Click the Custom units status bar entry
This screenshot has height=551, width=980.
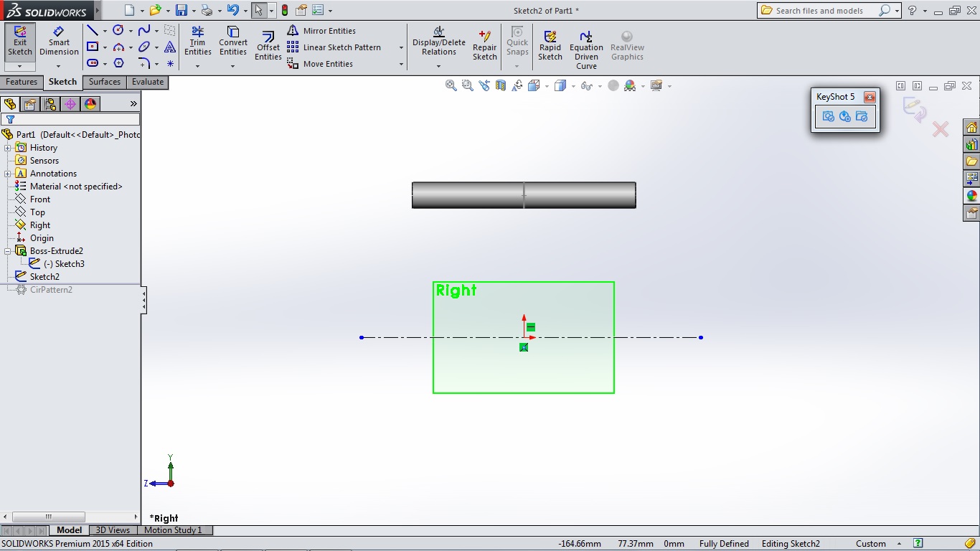tap(871, 544)
